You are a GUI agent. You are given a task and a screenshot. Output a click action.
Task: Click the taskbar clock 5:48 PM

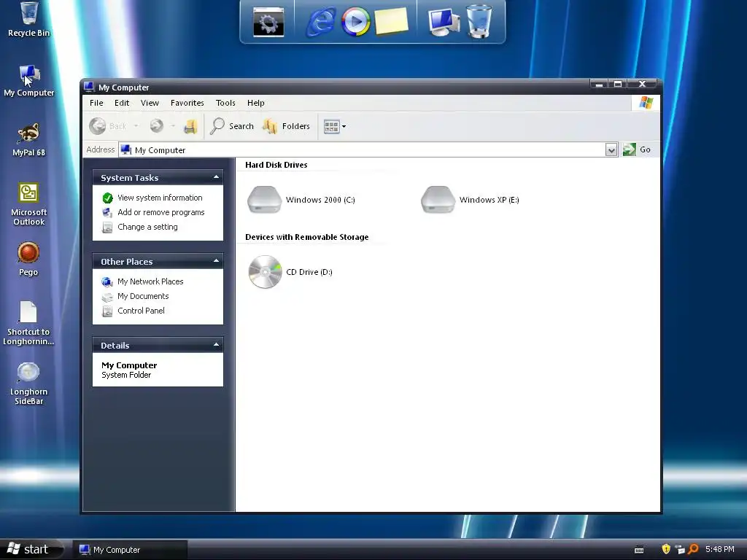coord(719,549)
